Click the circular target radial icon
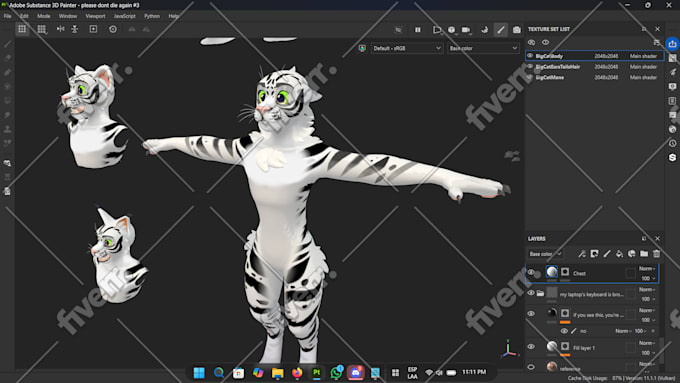The width and height of the screenshot is (680, 383). [x=113, y=29]
